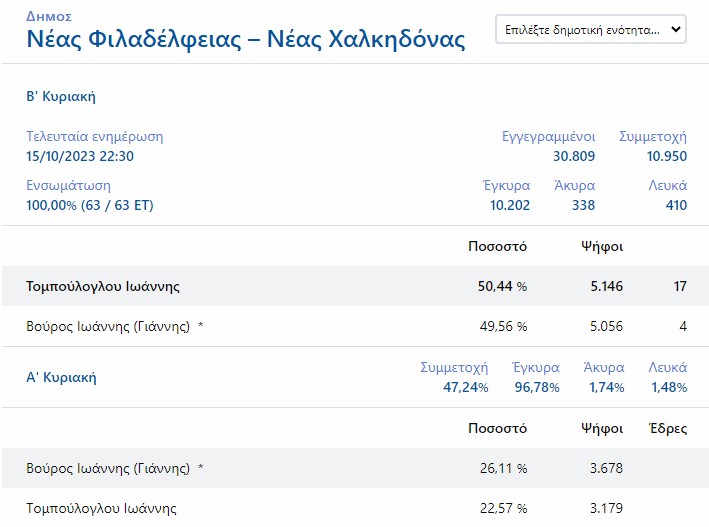Open Βούρος Ιωάννης with 49,56 % result
This screenshot has height=527, width=709.
[108, 326]
